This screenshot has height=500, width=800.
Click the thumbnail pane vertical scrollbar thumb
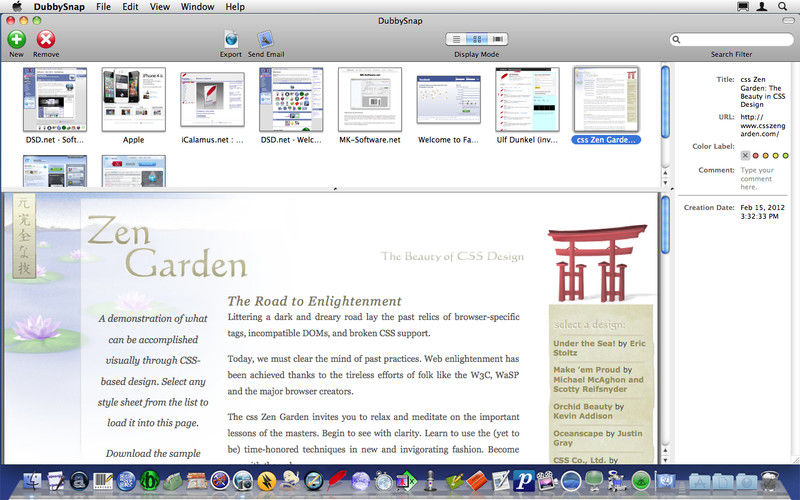pos(665,102)
